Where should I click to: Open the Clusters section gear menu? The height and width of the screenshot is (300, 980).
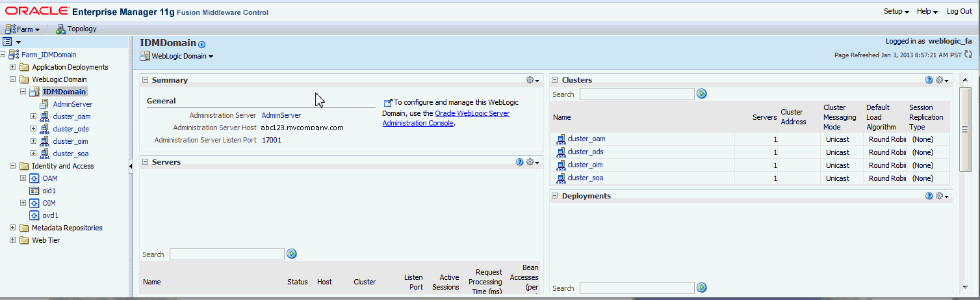click(x=942, y=80)
